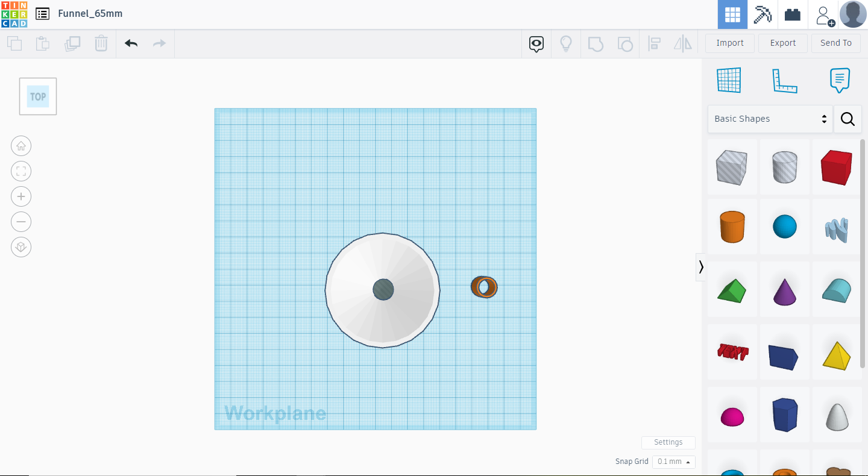Pick the teal Round Roof shape
The height and width of the screenshot is (476, 868).
[x=837, y=290]
